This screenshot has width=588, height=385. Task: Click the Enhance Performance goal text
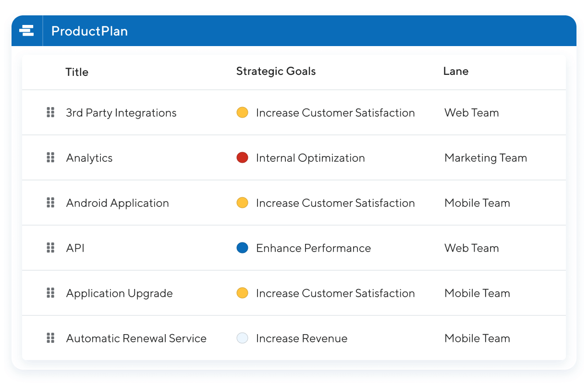pos(314,248)
